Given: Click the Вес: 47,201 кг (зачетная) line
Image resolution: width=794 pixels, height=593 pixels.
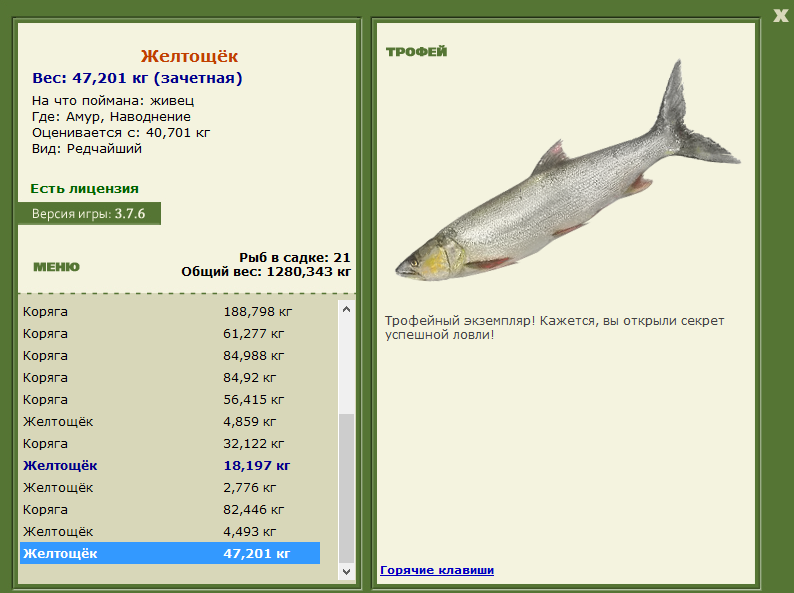Looking at the screenshot, I should (x=137, y=78).
